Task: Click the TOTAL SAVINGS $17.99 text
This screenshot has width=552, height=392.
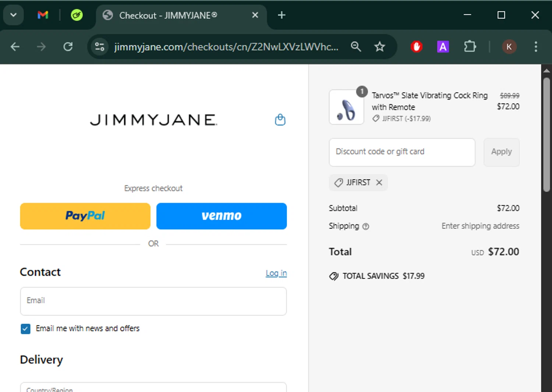Action: point(383,276)
